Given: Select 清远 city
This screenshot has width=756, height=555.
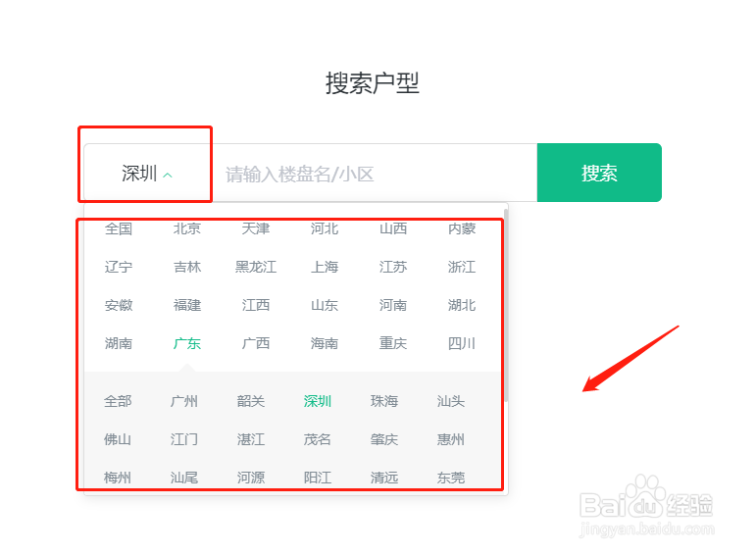Looking at the screenshot, I should pyautogui.click(x=384, y=478).
